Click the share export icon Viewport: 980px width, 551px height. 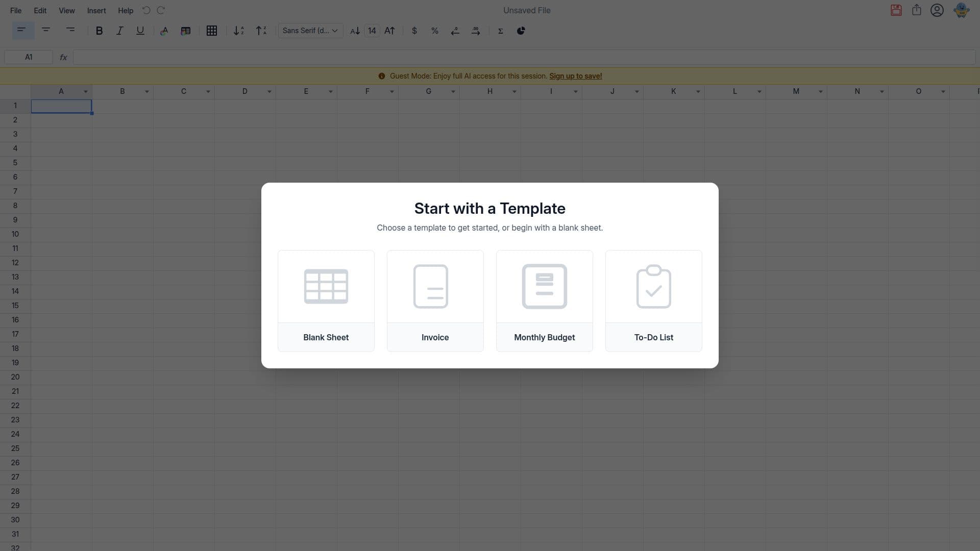[917, 10]
